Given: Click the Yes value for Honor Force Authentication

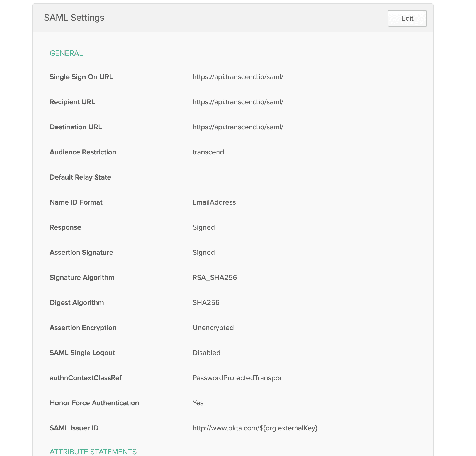Looking at the screenshot, I should [x=198, y=403].
